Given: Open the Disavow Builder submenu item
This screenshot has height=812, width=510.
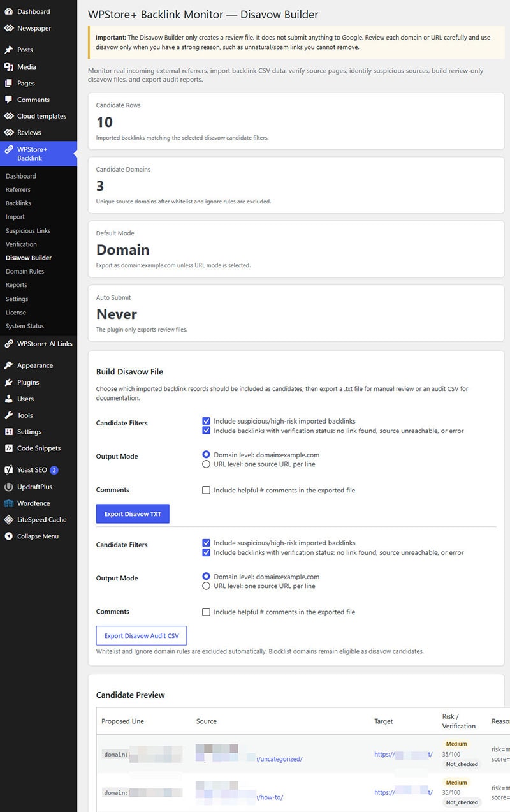Looking at the screenshot, I should pyautogui.click(x=29, y=258).
